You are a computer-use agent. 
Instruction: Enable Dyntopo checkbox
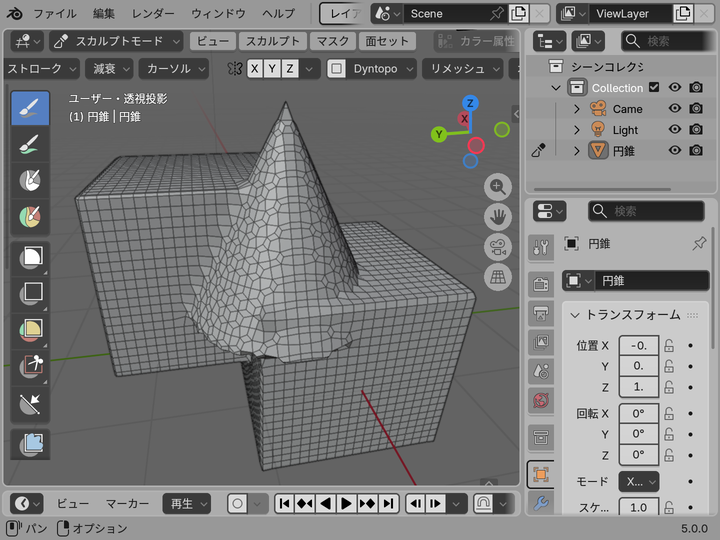(x=337, y=69)
